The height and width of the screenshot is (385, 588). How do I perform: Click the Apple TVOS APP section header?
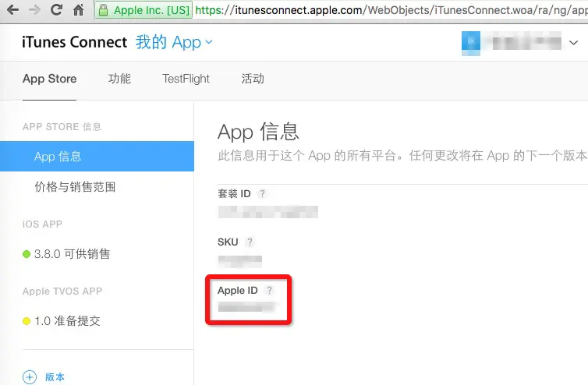[62, 291]
